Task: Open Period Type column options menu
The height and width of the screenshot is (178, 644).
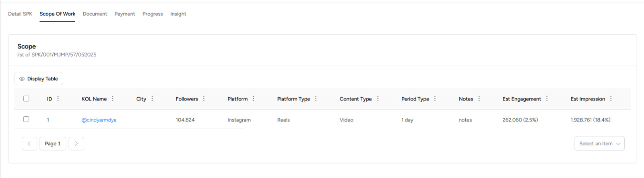Action: pos(435,99)
